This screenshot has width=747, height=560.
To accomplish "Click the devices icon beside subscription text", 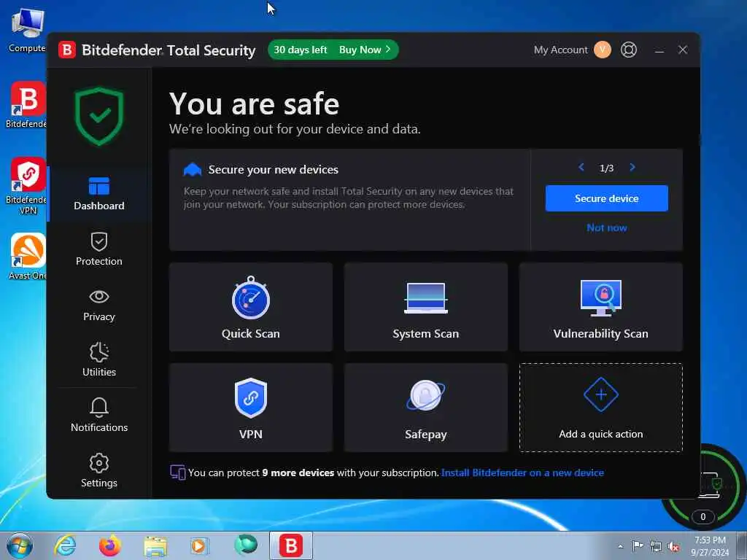I will tap(178, 472).
